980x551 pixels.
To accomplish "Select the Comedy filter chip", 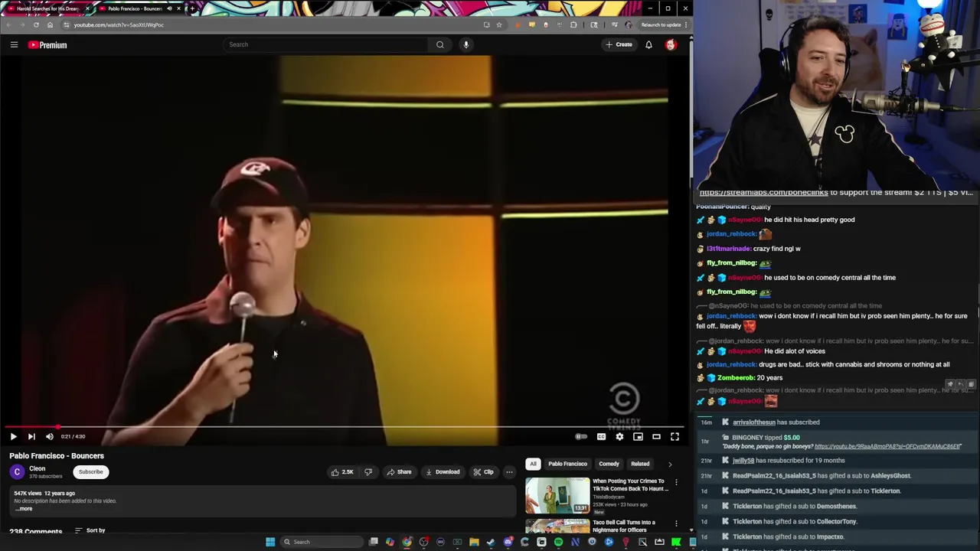I will (609, 464).
